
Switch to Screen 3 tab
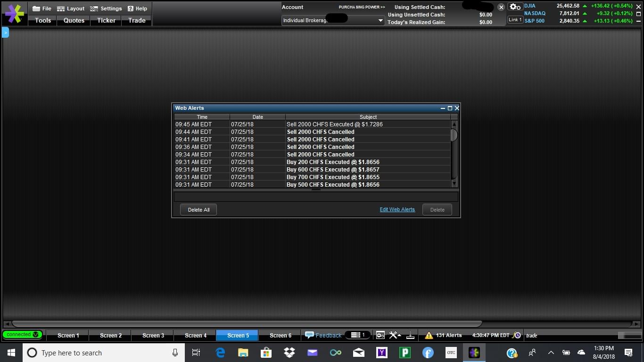153,336
